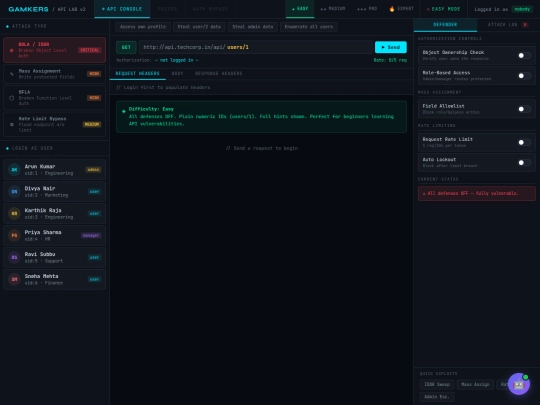Click the admin role badge
Image resolution: width=540 pixels, height=405 pixels.
tap(93, 169)
